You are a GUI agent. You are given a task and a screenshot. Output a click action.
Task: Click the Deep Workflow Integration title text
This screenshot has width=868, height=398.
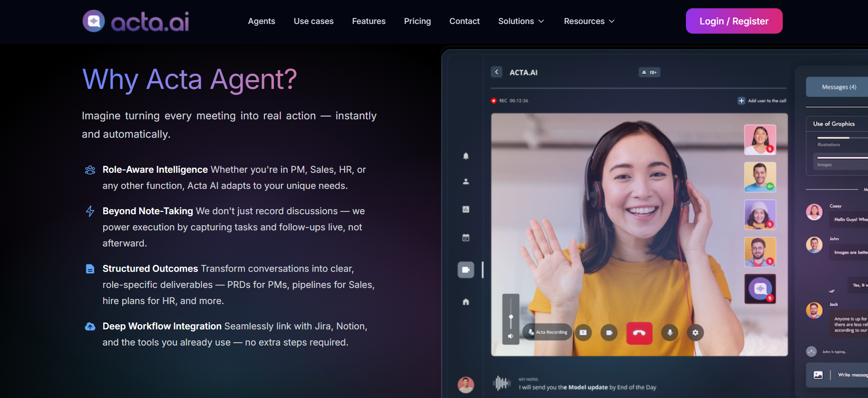click(162, 327)
